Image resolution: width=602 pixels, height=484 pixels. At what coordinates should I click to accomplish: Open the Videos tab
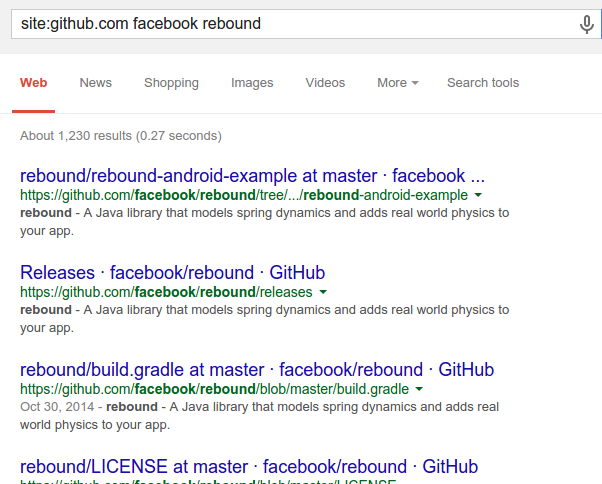tap(325, 83)
